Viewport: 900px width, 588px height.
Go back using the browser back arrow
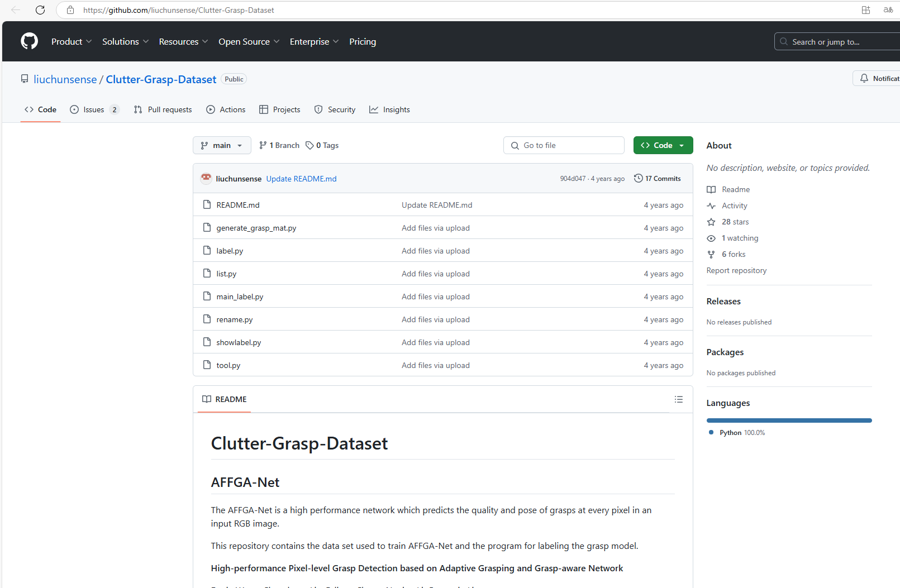(16, 10)
